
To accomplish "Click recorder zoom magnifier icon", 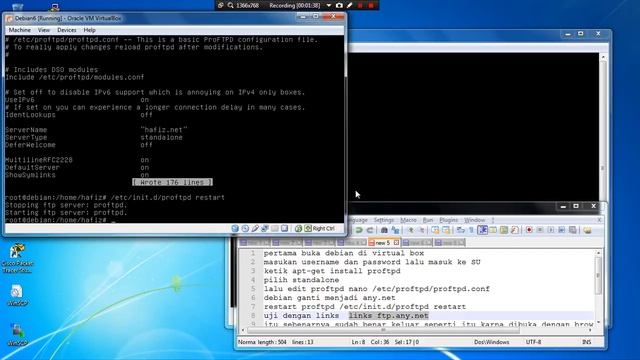I will click(x=231, y=5).
